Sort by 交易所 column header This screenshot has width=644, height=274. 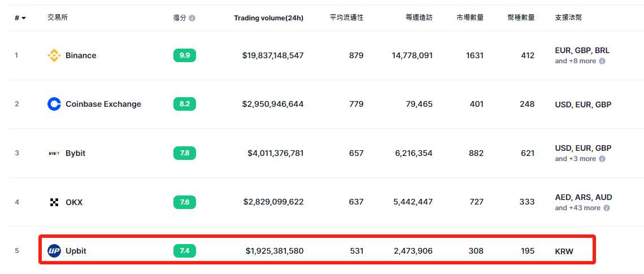[x=58, y=18]
